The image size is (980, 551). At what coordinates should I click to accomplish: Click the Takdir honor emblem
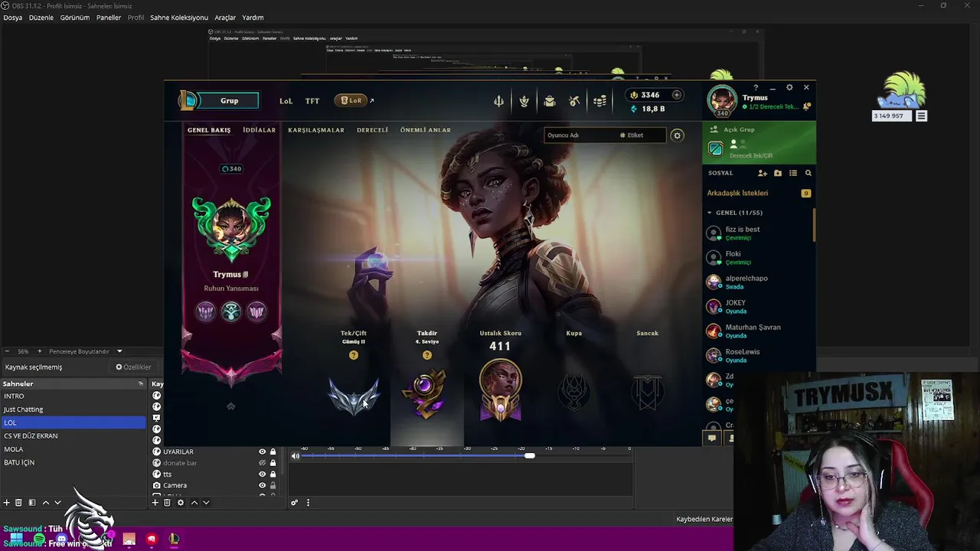point(426,393)
